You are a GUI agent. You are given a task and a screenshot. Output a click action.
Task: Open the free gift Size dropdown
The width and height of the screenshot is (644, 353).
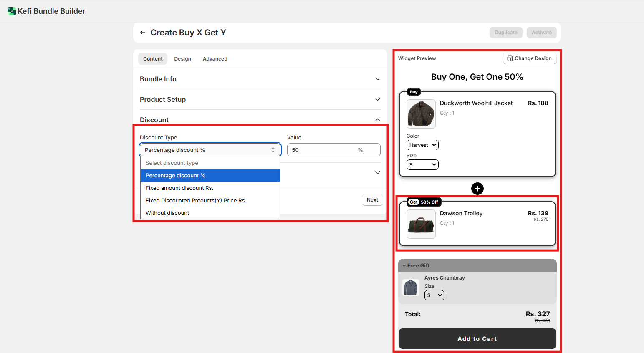click(434, 295)
